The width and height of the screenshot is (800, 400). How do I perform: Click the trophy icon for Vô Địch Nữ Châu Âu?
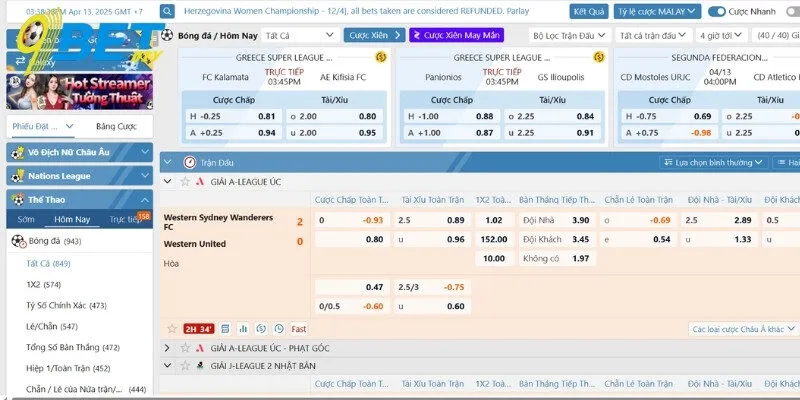(17, 153)
